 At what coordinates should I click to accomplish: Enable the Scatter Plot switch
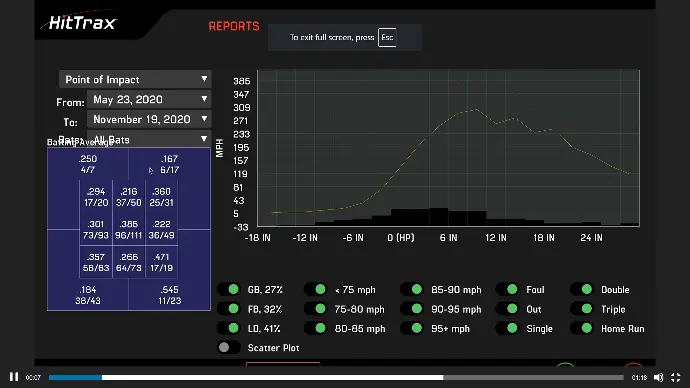pos(229,348)
